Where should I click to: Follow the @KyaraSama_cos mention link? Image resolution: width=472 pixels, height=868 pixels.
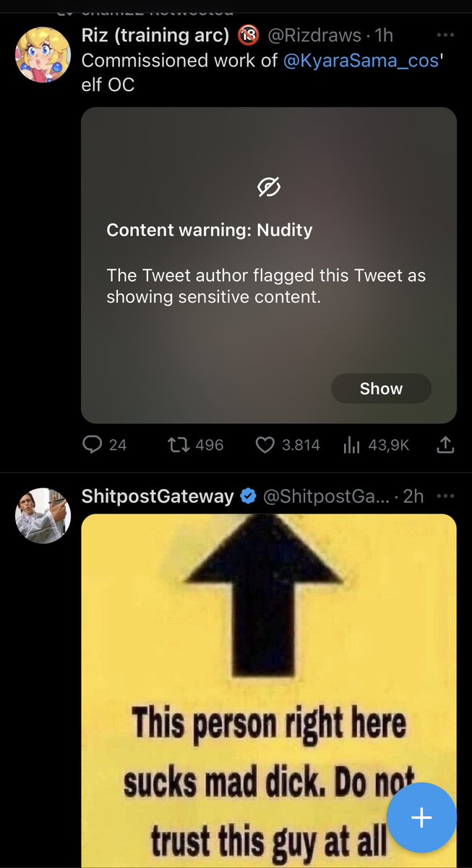tap(361, 61)
